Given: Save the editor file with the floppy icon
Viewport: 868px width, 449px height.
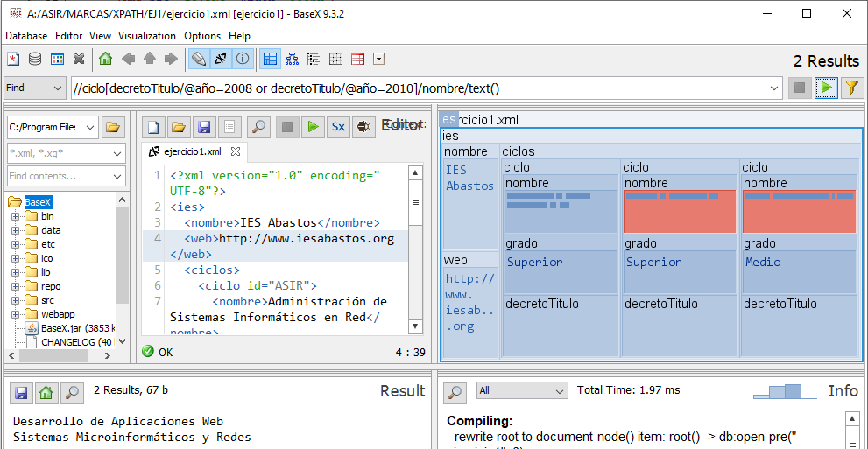Looking at the screenshot, I should [x=204, y=127].
